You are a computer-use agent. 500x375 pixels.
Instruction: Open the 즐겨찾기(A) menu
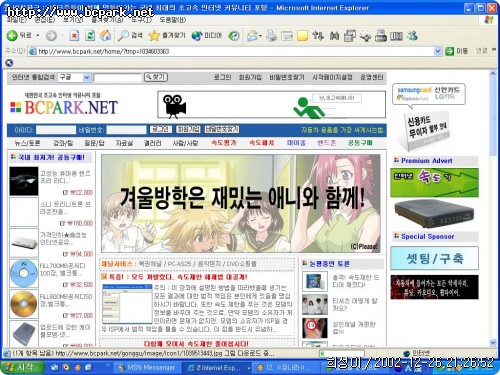coord(107,20)
